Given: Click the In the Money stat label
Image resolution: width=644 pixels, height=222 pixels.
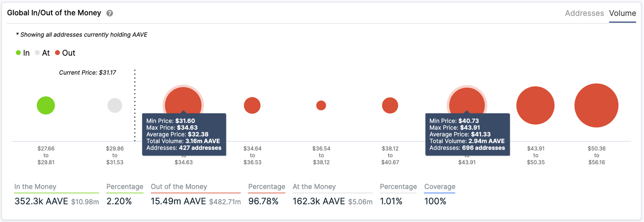Looking at the screenshot, I should (x=35, y=187).
